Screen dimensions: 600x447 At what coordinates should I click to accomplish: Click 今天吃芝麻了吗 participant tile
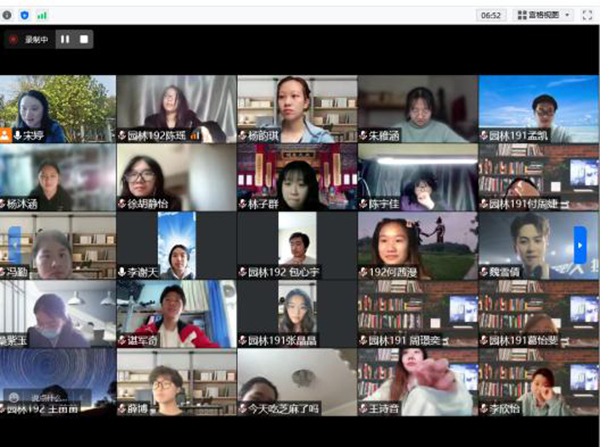[x=297, y=381]
